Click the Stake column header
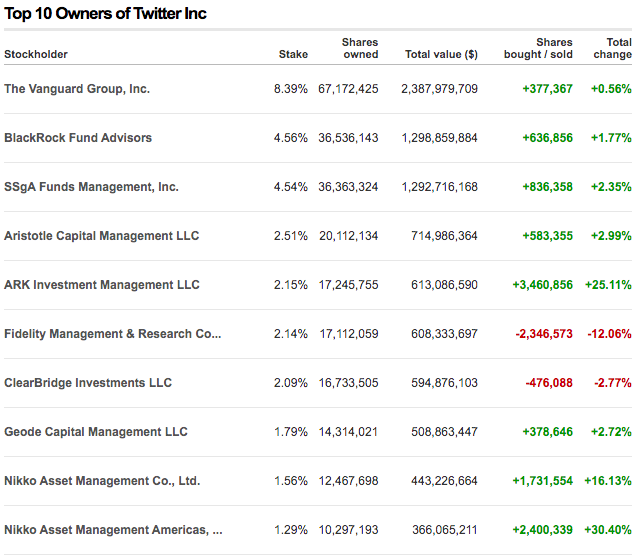Screen dimensions: 642x560 293,54
